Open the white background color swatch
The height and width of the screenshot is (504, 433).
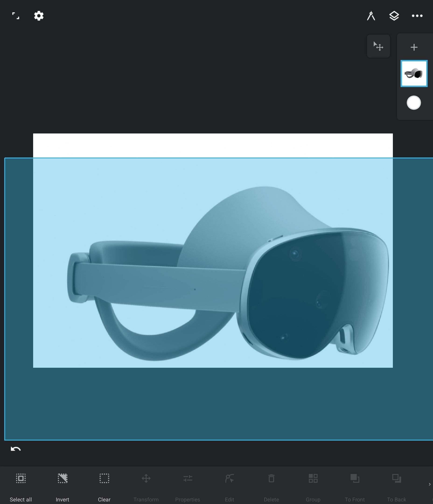coord(414,103)
